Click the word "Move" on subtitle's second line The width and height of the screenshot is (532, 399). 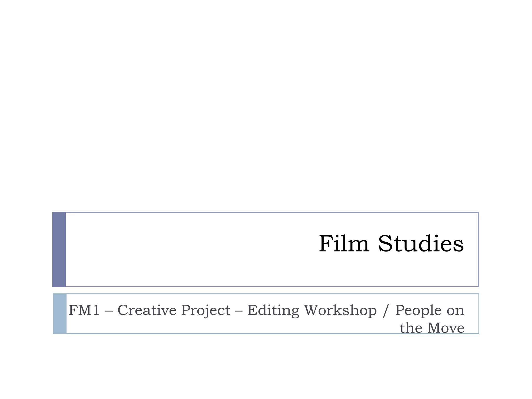(x=446, y=328)
